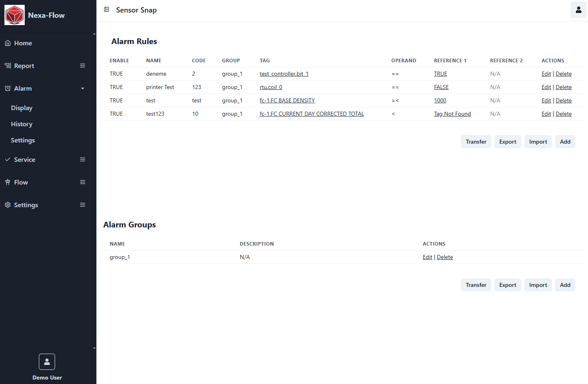The height and width of the screenshot is (384, 588).
Task: Click the Alarm clock icon in sidebar
Action: [x=8, y=88]
